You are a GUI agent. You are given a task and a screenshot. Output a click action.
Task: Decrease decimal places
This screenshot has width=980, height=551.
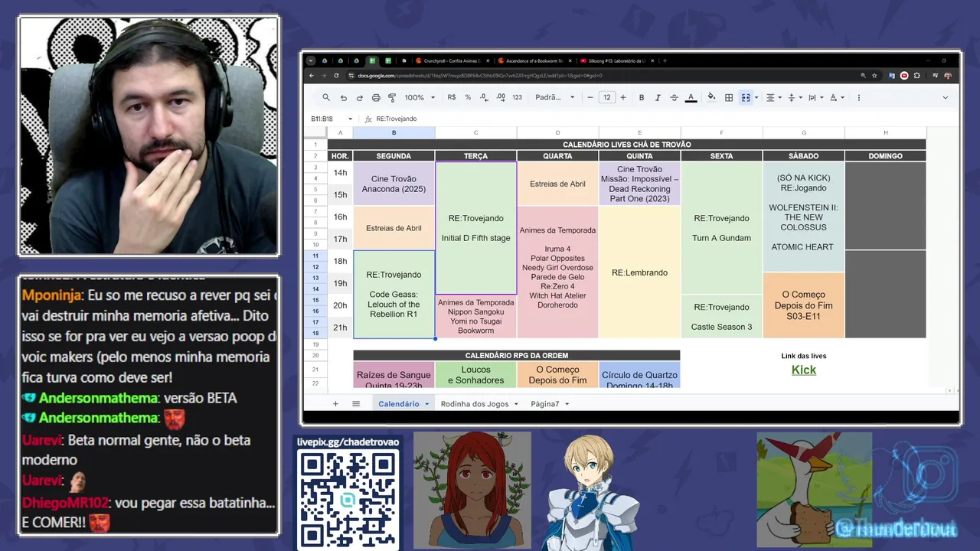(484, 97)
